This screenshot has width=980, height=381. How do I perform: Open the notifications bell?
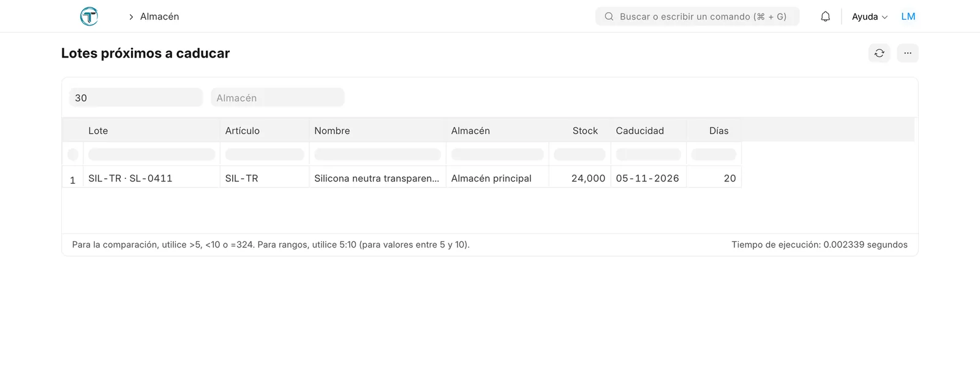point(825,17)
